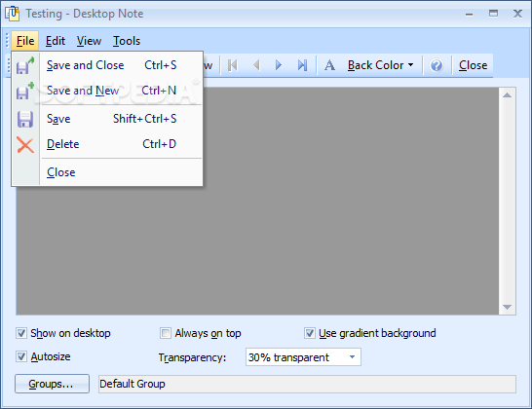This screenshot has height=409, width=532.
Task: Select Delete in the File menu
Action: [107, 144]
